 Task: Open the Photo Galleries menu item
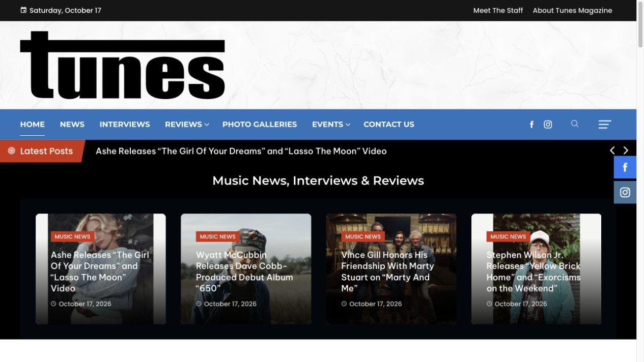click(x=260, y=125)
